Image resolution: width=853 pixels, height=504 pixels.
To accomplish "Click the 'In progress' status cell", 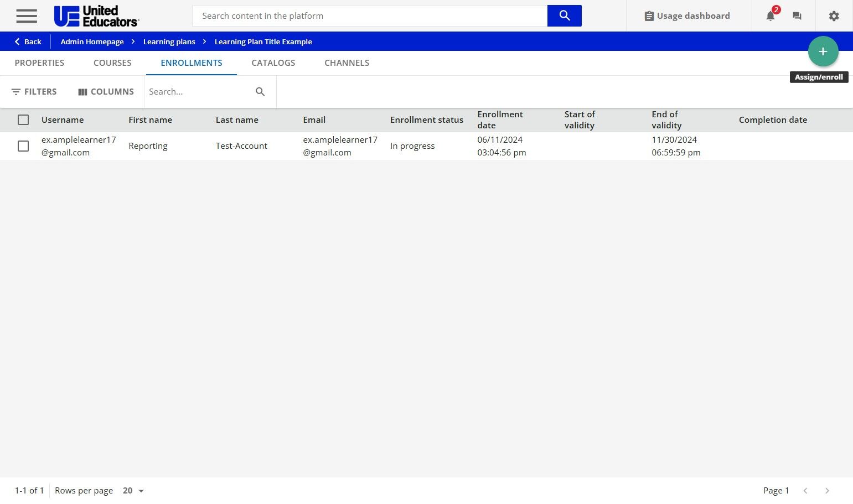I will [412, 146].
